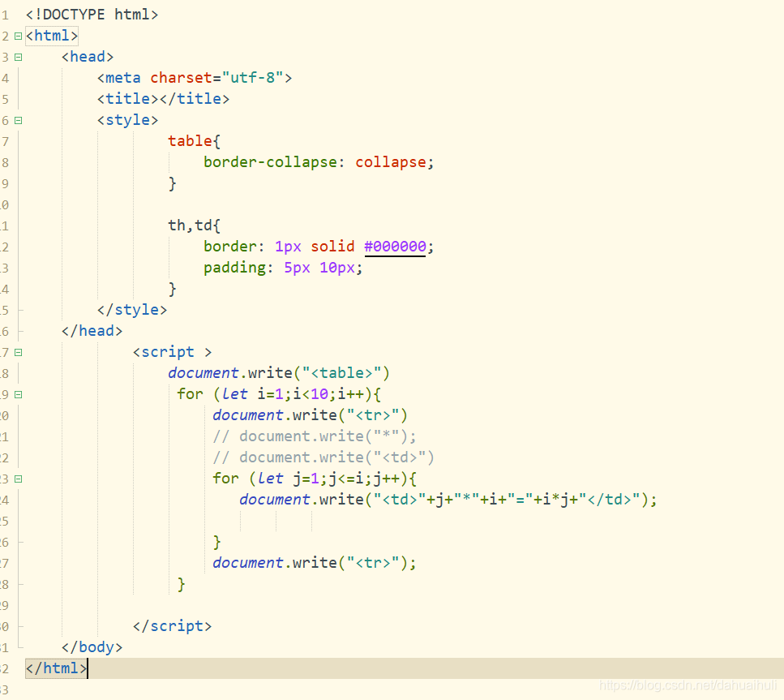Click border-collapse: collapse; declaration
This screenshot has width=784, height=700.
click(x=319, y=162)
